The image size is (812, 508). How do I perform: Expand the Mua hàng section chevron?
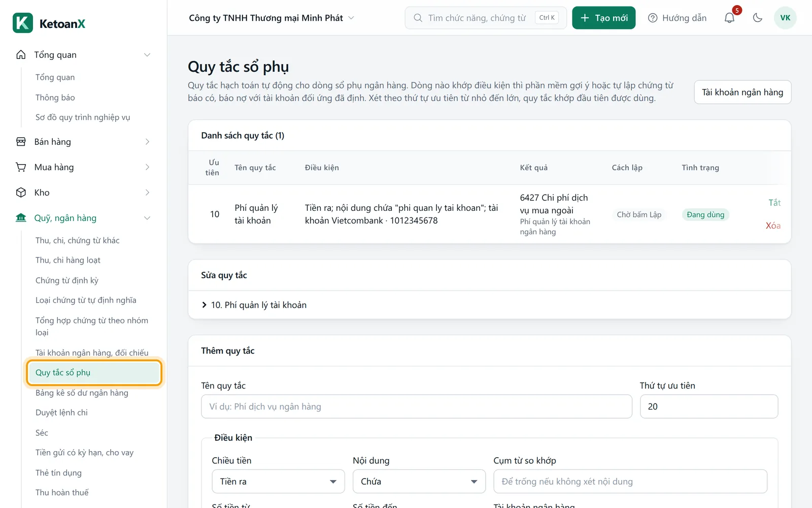click(x=147, y=167)
